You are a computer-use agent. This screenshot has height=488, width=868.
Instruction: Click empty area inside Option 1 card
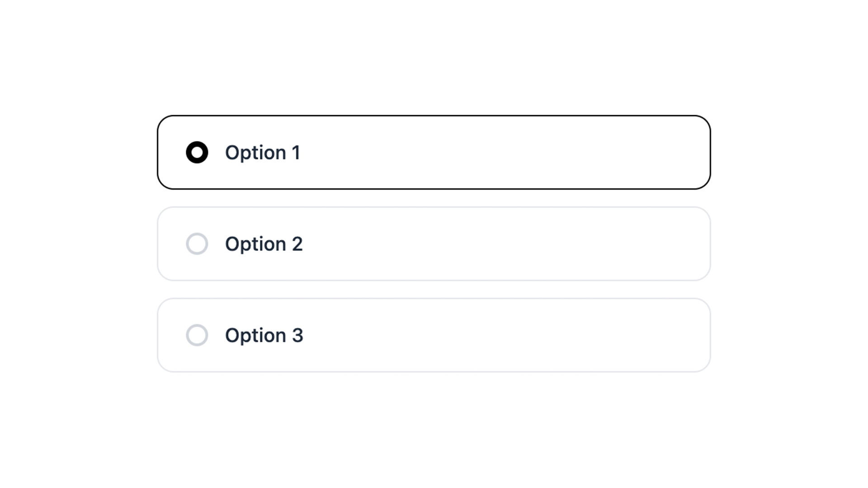coord(497,153)
